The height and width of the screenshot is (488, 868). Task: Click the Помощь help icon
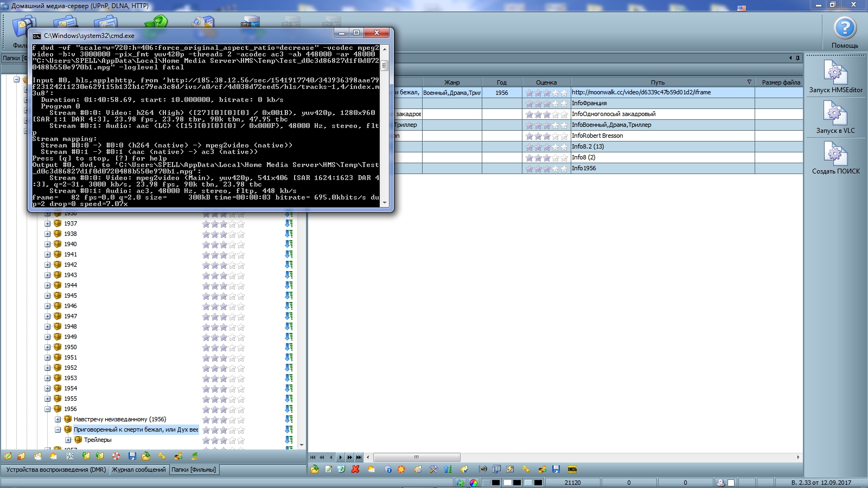click(x=844, y=29)
